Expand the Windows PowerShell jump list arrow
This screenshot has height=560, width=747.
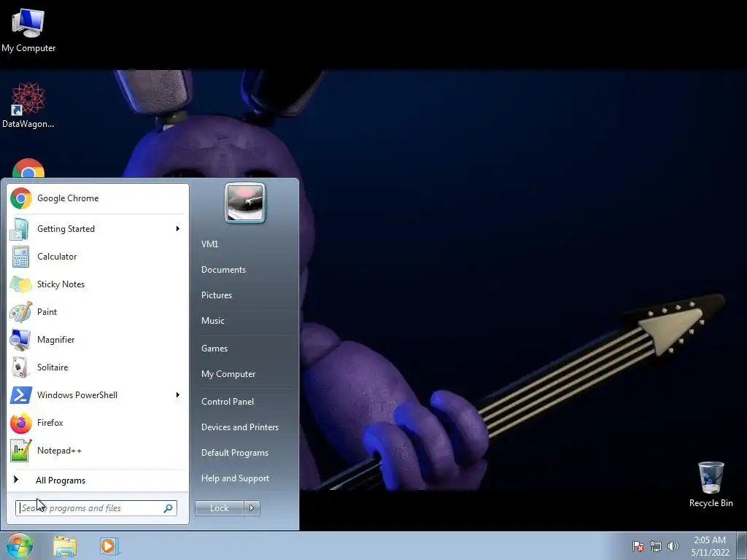tap(178, 394)
